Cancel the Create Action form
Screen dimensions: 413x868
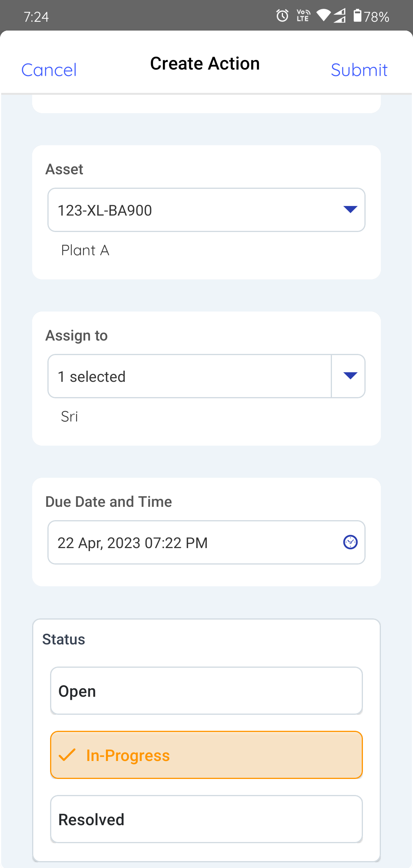pos(49,70)
